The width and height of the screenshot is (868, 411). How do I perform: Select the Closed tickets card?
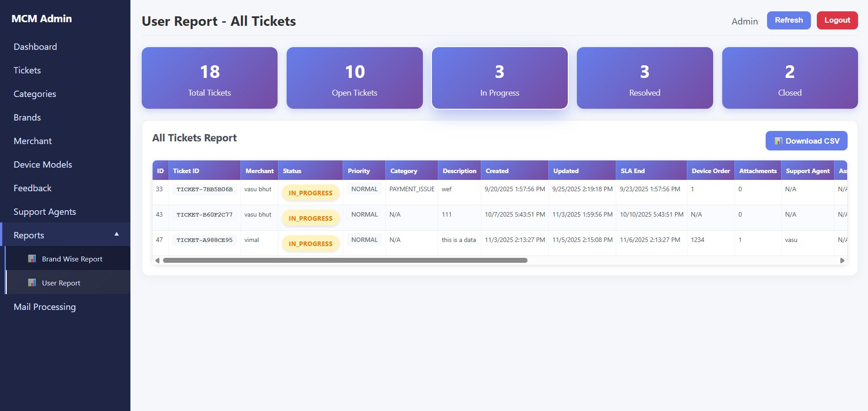pyautogui.click(x=789, y=78)
